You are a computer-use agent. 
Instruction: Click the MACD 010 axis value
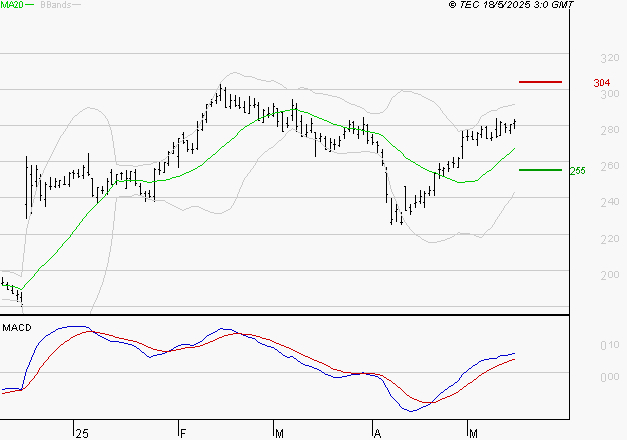[609, 345]
